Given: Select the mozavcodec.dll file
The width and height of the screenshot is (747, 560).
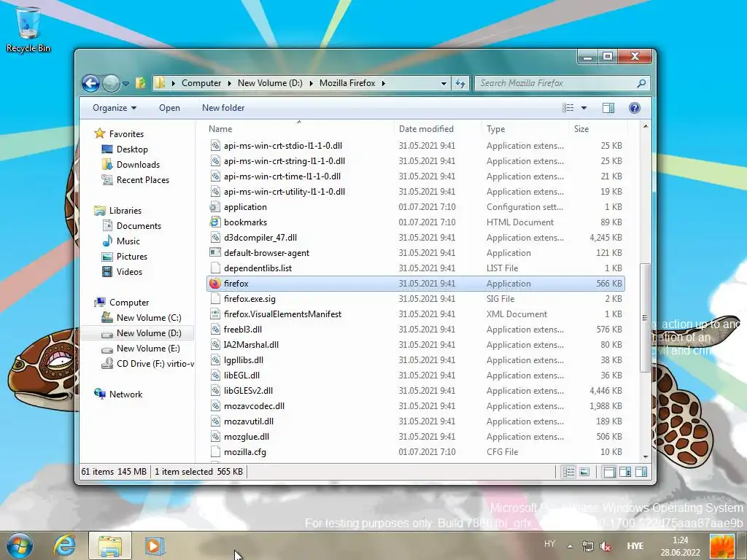Looking at the screenshot, I should [254, 406].
